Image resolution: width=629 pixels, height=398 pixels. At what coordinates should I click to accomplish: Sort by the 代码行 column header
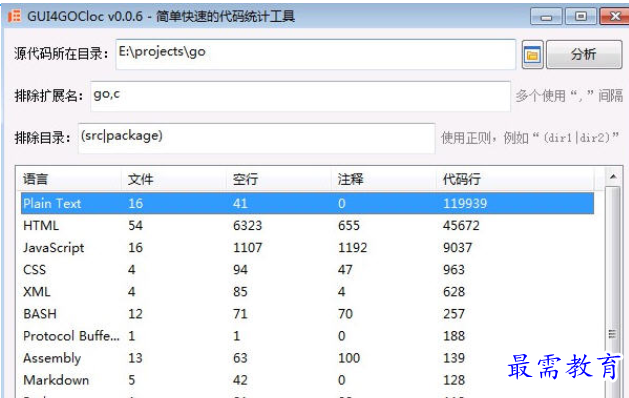[x=515, y=179]
